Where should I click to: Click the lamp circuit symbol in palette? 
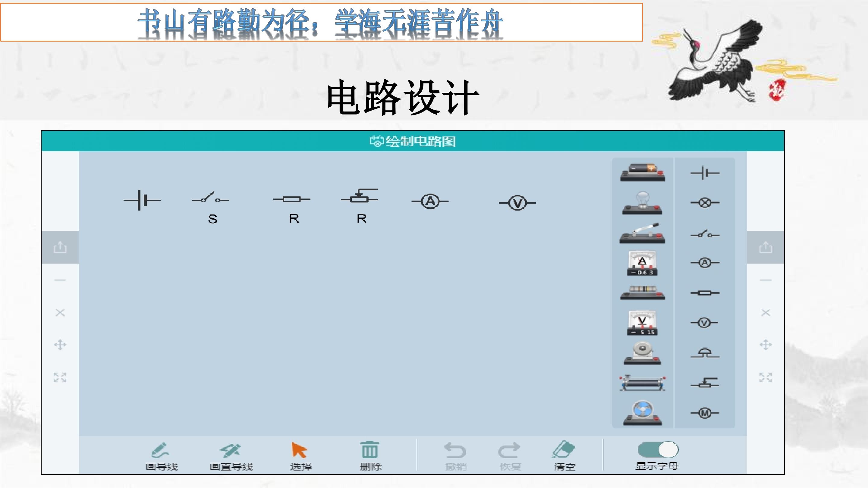pos(705,203)
